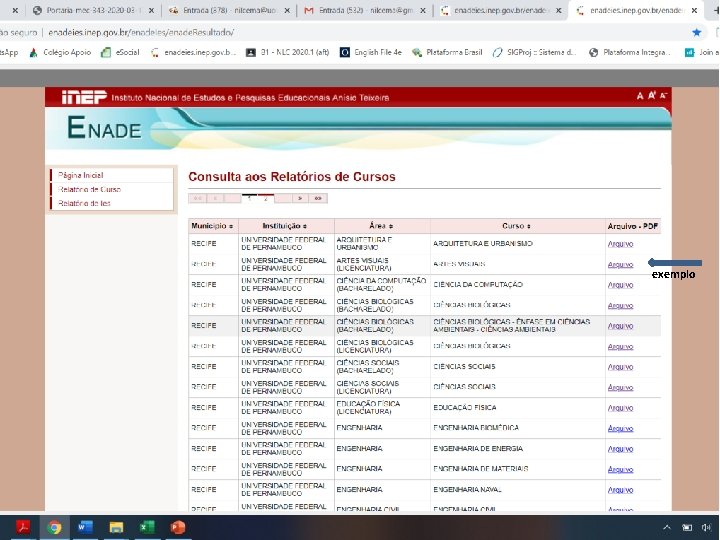
Task: Close the Entrada (532) Gmail tab
Action: coord(422,10)
